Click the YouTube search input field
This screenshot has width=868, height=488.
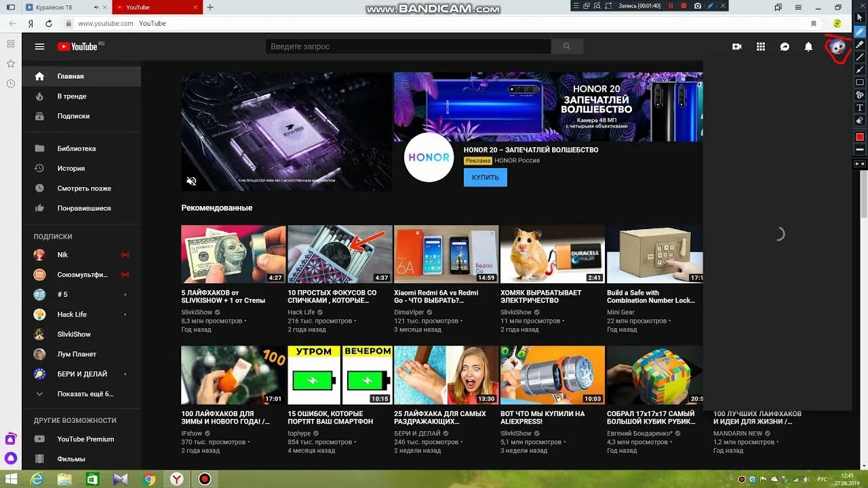(x=408, y=47)
